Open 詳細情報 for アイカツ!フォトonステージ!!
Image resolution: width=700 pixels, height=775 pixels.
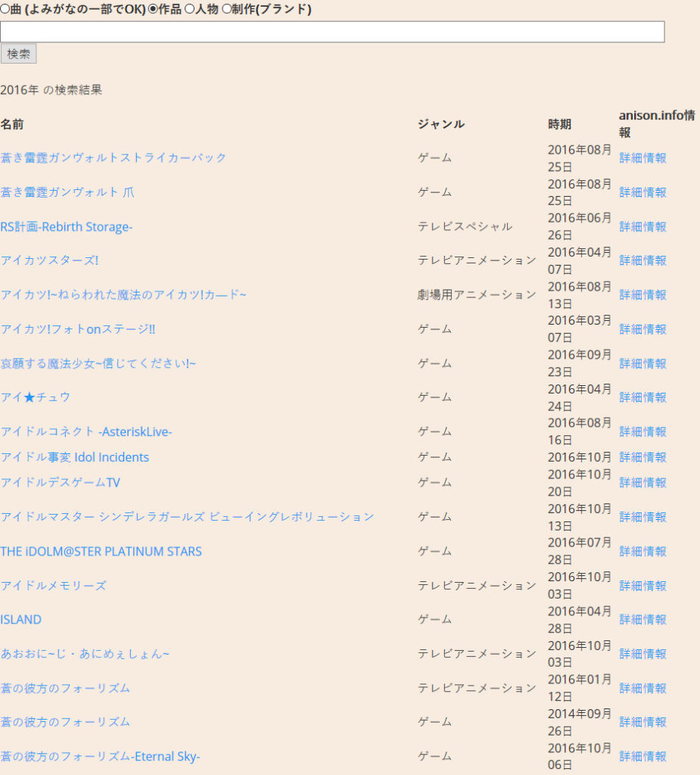(642, 328)
